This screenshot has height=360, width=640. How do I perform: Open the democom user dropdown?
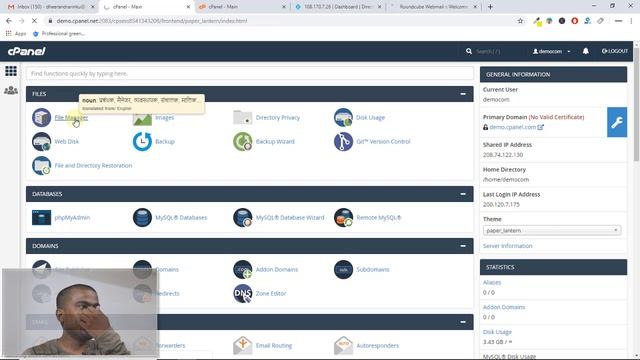point(551,51)
